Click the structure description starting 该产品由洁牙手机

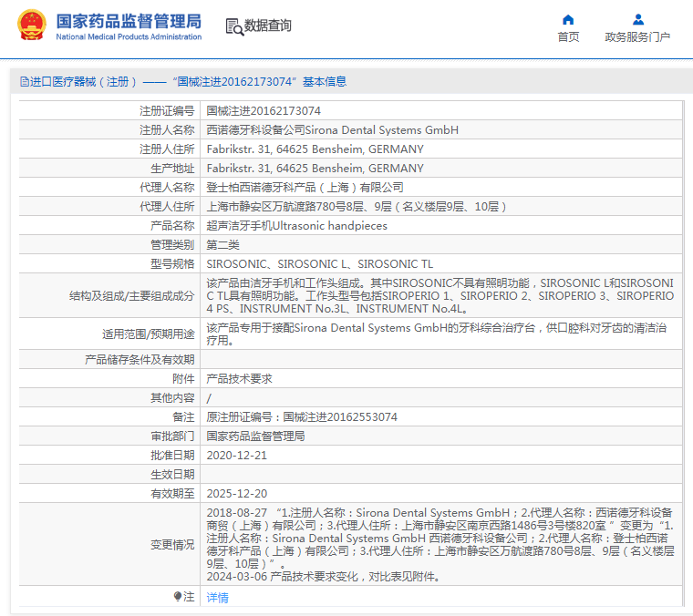click(440, 295)
